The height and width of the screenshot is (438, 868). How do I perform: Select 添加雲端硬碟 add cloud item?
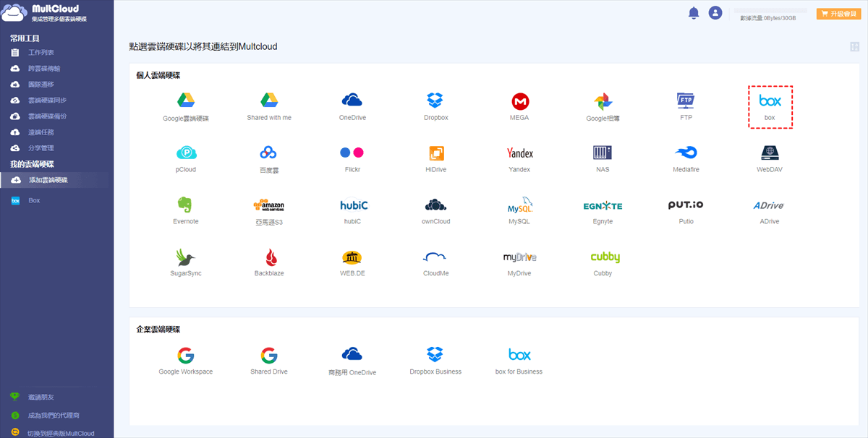click(56, 180)
